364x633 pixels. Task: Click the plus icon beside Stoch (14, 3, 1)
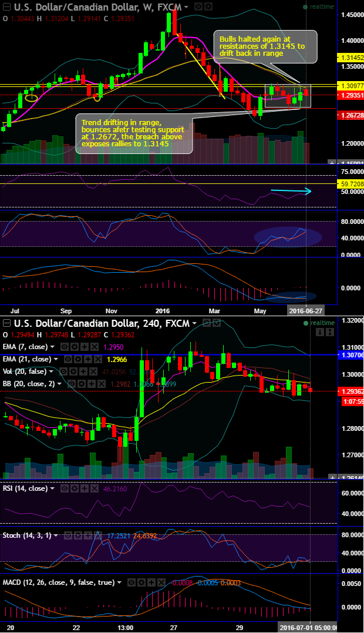[88, 535]
